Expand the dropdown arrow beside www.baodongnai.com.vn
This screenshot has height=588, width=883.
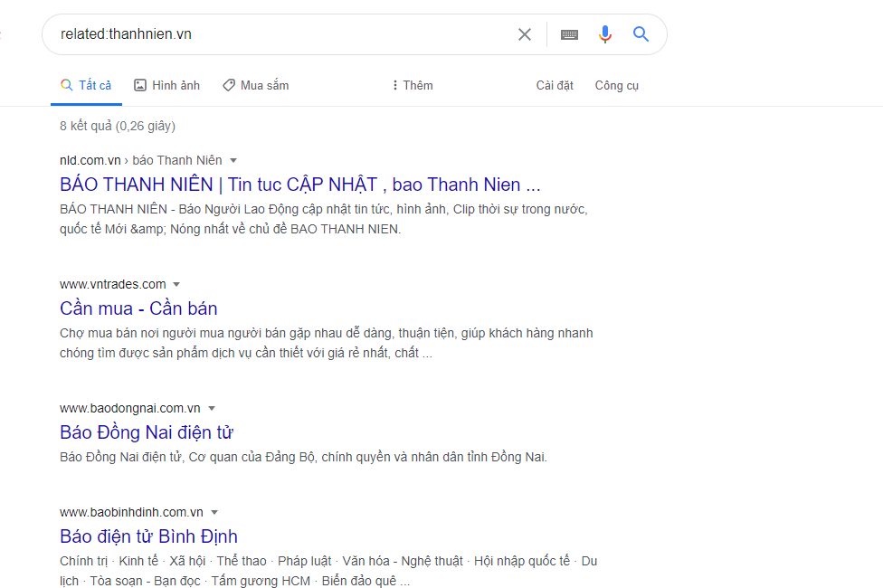point(212,408)
